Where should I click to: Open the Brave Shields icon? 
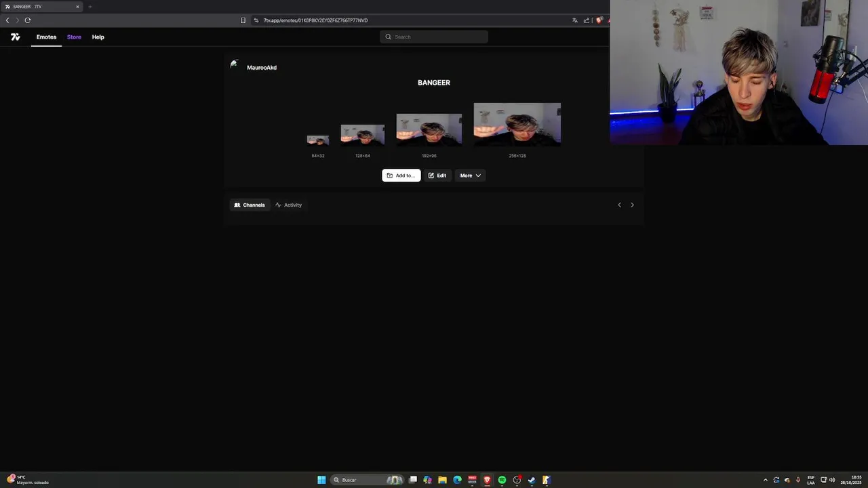(x=599, y=20)
